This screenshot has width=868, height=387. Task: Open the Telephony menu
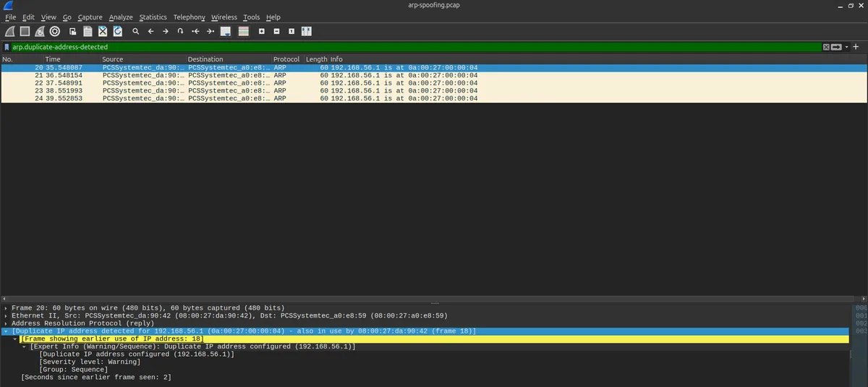click(x=189, y=17)
